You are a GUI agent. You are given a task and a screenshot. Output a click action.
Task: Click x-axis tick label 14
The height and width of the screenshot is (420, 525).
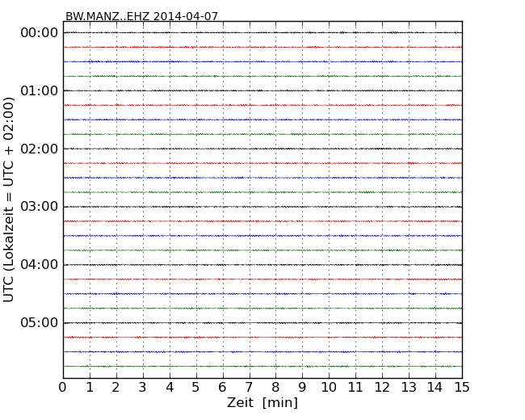435,387
